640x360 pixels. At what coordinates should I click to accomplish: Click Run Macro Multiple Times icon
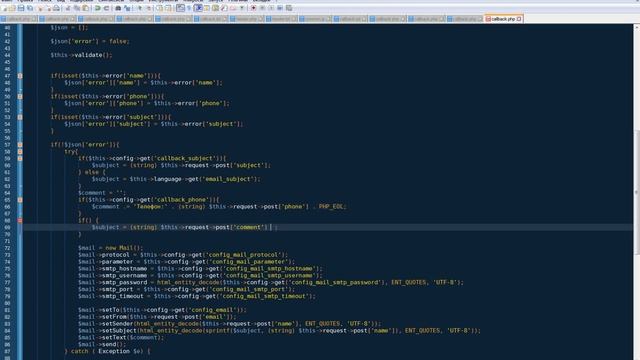[x=280, y=8]
